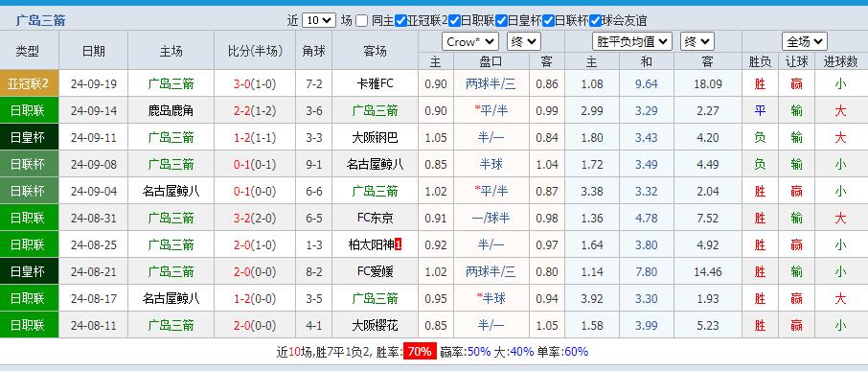Click the 广岛三箭 team title
The image size is (868, 371).
pos(41,21)
